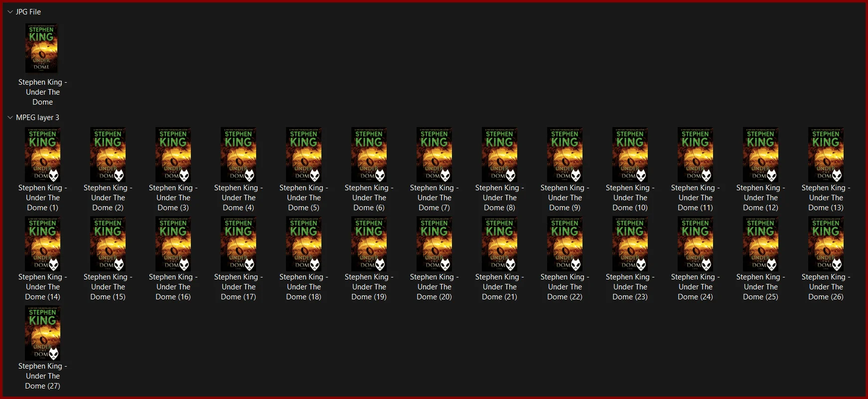Select the Under The Dome (13) file icon

tap(826, 154)
